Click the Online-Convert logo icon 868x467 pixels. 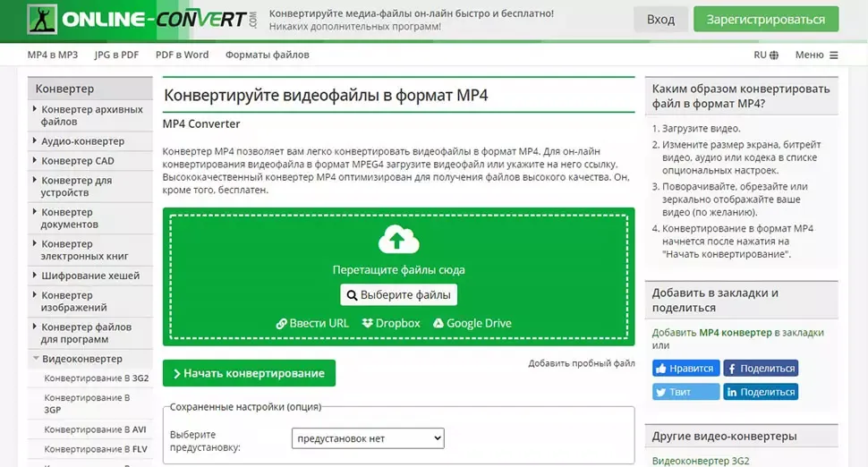[x=41, y=20]
